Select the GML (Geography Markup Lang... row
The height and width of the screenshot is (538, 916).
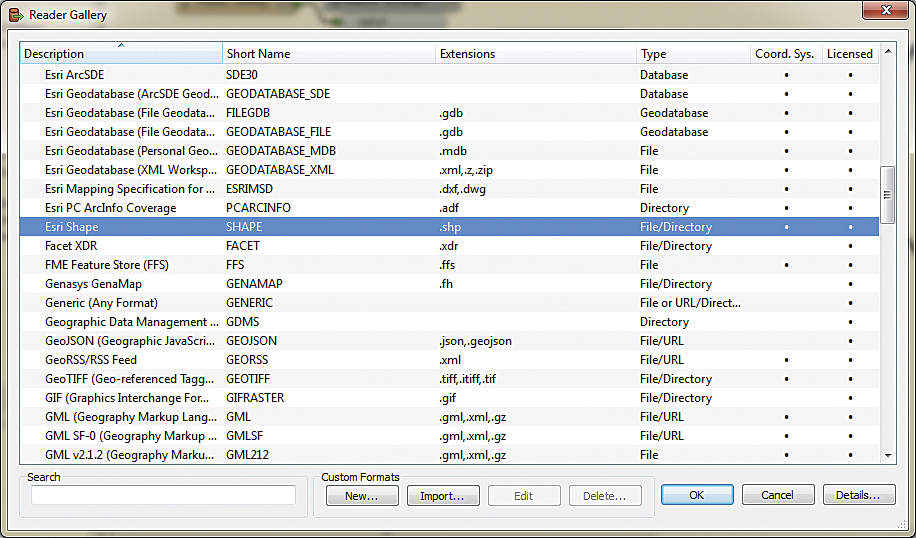pyautogui.click(x=449, y=416)
